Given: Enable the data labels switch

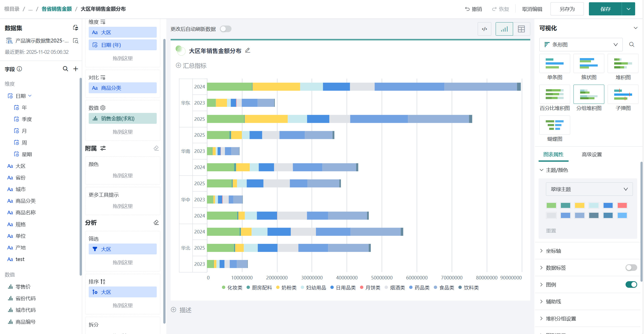Looking at the screenshot, I should (631, 268).
